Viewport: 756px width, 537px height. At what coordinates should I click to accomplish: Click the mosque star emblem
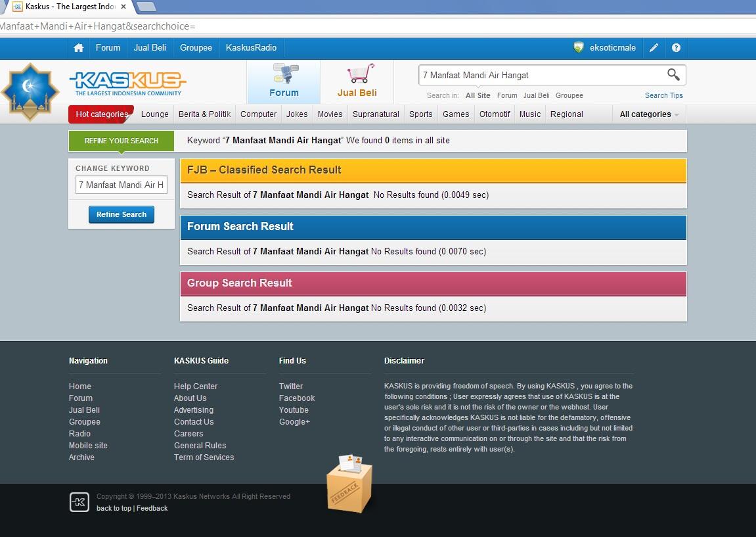[x=30, y=91]
